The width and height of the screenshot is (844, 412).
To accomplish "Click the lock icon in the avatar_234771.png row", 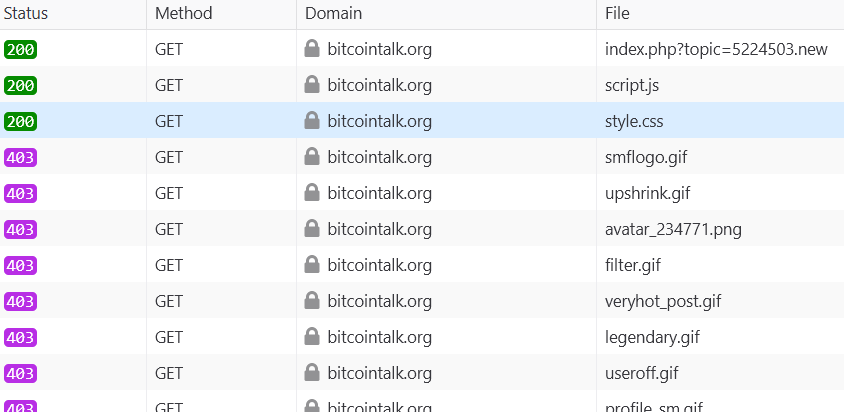I will 312,229.
